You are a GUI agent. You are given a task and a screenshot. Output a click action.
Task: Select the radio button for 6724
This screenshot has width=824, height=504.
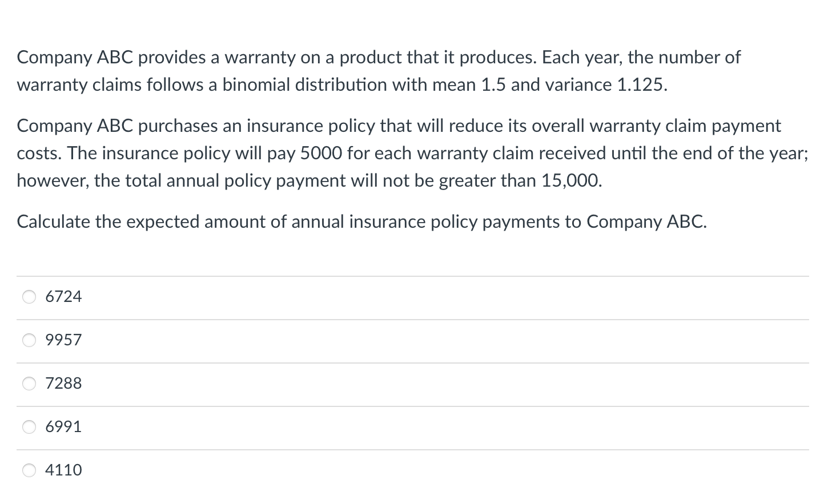tap(29, 297)
